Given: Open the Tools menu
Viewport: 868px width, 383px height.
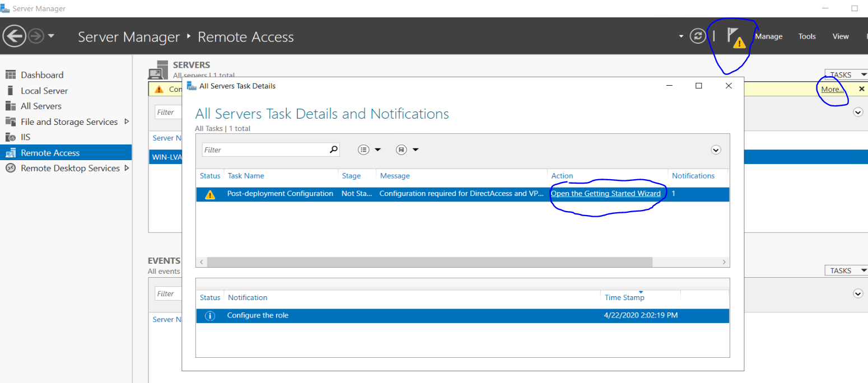Looking at the screenshot, I should click(807, 36).
